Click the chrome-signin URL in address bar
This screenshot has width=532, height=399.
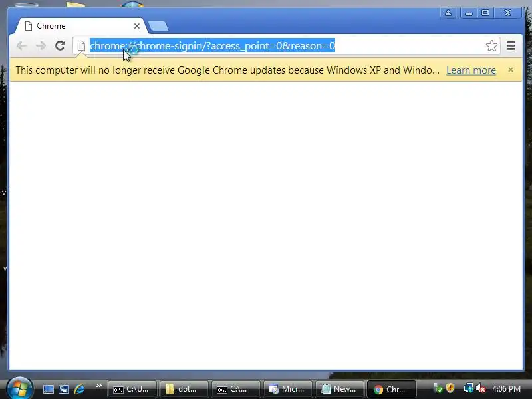click(212, 45)
